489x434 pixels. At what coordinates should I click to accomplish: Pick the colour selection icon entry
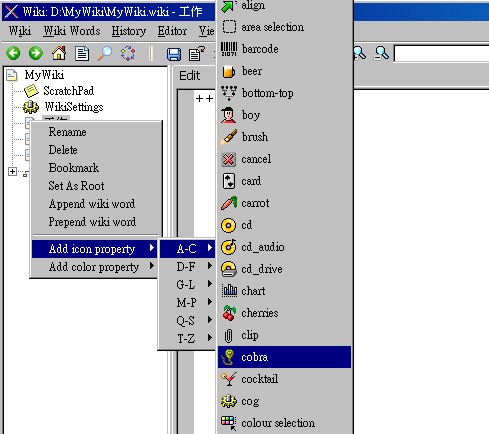pyautogui.click(x=285, y=423)
